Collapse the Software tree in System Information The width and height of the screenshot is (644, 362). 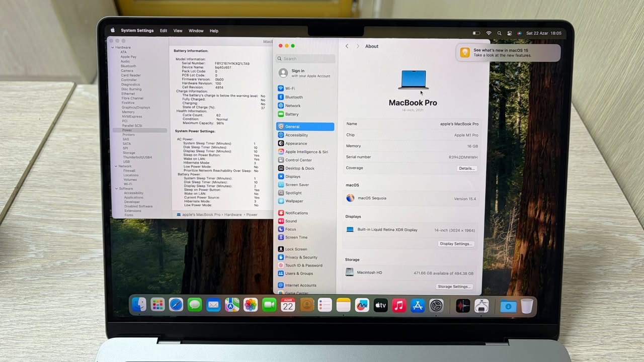tap(117, 189)
